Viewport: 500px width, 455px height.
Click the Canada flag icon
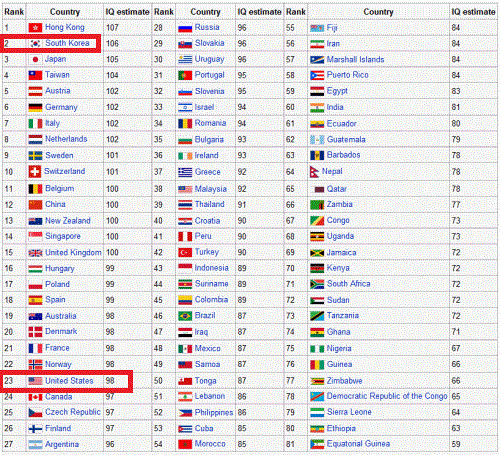point(35,397)
